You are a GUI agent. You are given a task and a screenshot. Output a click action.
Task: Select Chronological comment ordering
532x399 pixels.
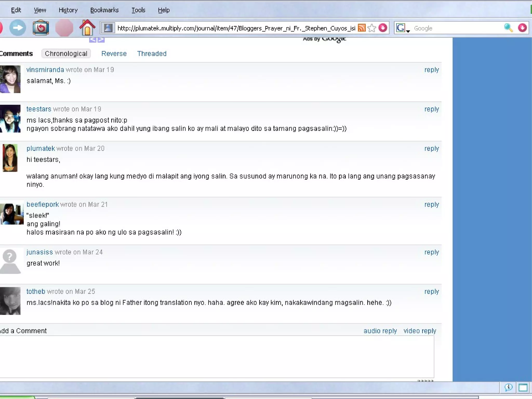pyautogui.click(x=66, y=54)
